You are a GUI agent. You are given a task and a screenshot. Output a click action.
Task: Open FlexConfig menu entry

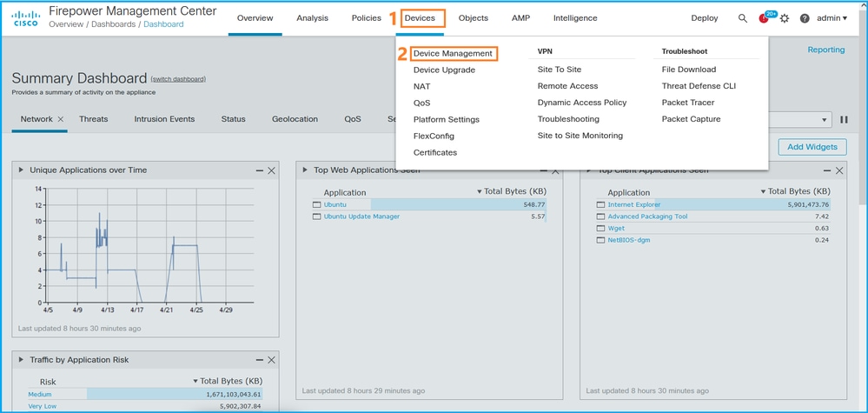pyautogui.click(x=434, y=137)
